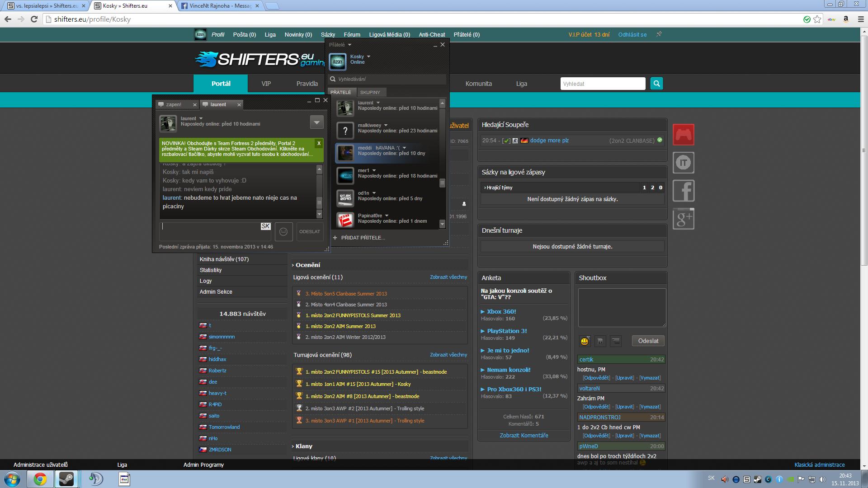The width and height of the screenshot is (868, 488).
Task: Open the dropdown arrow next to Papinat0re
Action: pyautogui.click(x=387, y=216)
